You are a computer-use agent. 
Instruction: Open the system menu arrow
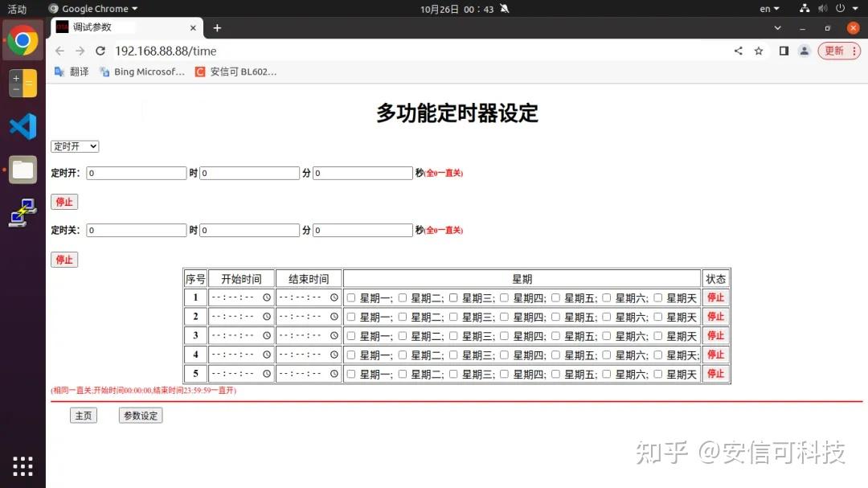point(855,8)
